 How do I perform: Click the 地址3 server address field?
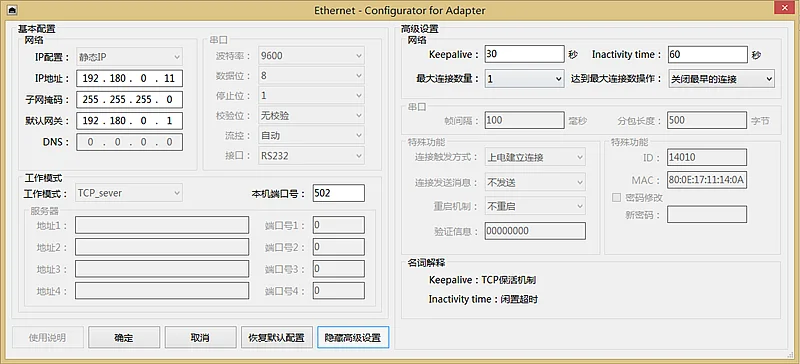pos(162,269)
